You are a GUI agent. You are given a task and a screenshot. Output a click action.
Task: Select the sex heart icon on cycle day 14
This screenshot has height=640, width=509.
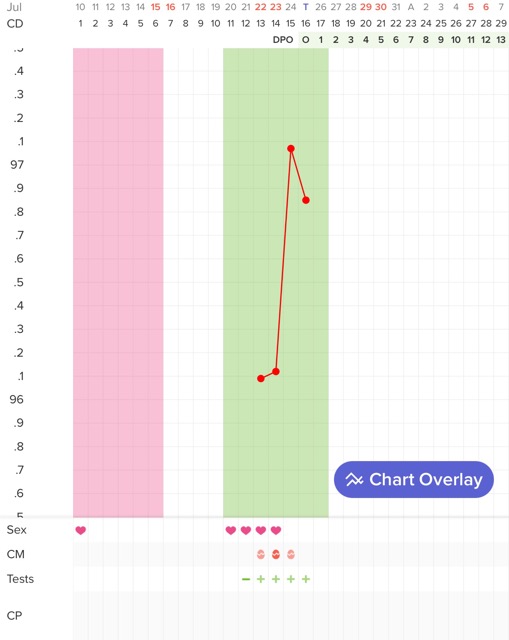pos(276,530)
